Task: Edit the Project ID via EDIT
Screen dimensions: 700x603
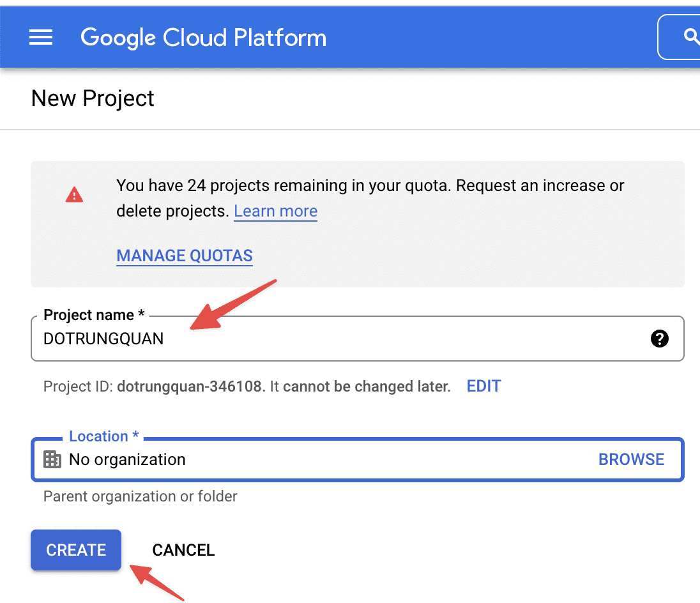Action: (x=483, y=386)
